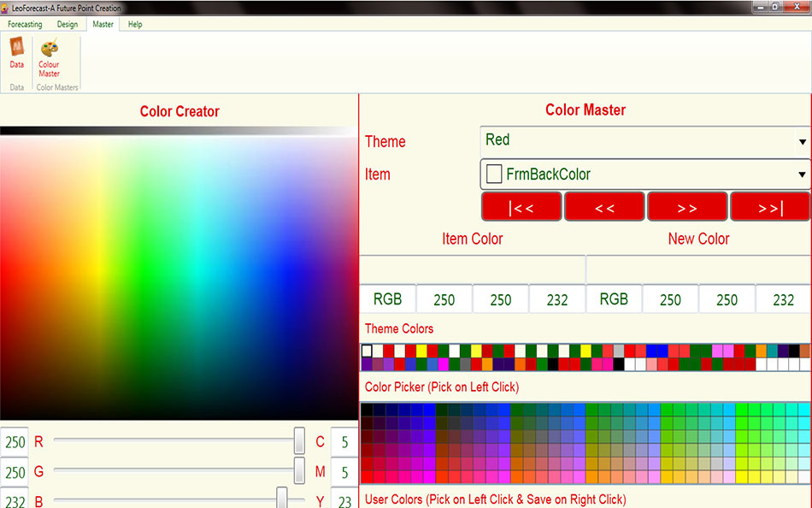Screen dimensions: 812x508
Task: Select the New Color red value 250
Action: click(x=670, y=299)
